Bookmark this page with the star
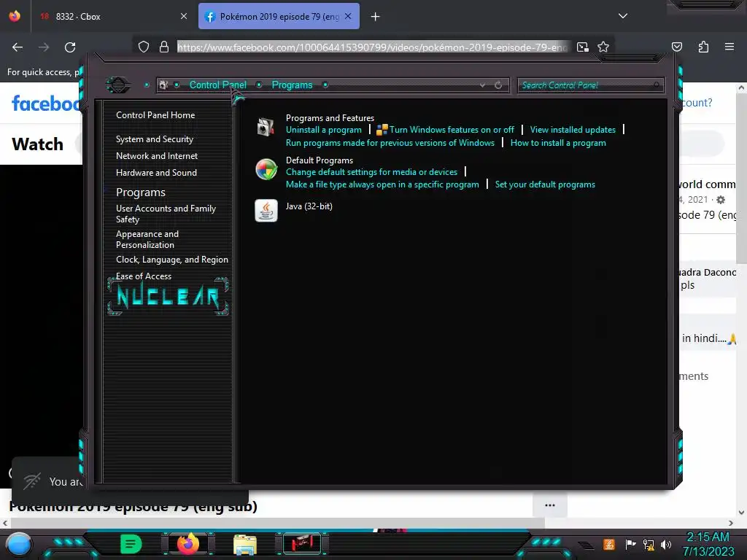Viewport: 747px width, 560px height. pos(603,47)
